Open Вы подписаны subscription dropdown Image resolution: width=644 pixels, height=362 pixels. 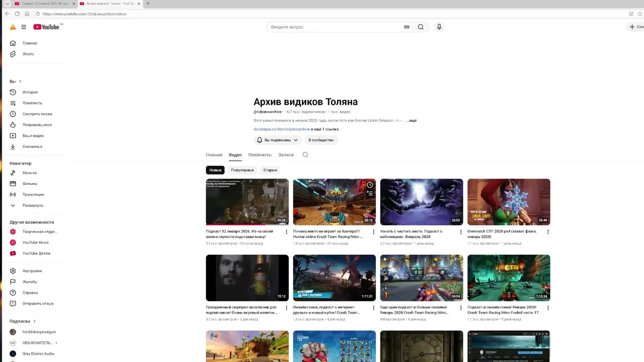[277, 140]
